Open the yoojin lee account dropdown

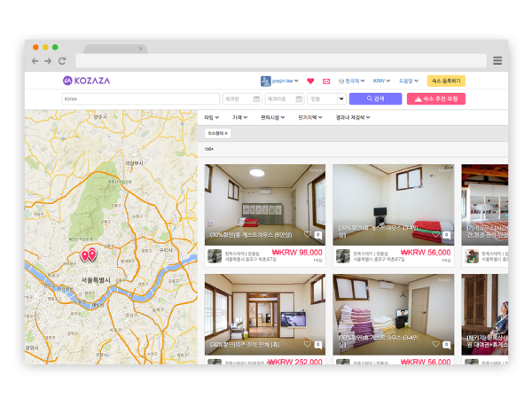285,81
